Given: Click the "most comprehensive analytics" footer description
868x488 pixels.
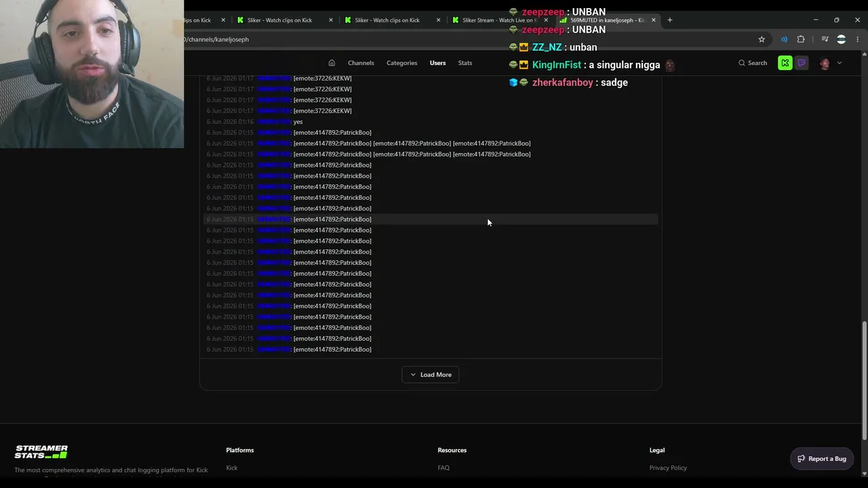Looking at the screenshot, I should tap(111, 470).
